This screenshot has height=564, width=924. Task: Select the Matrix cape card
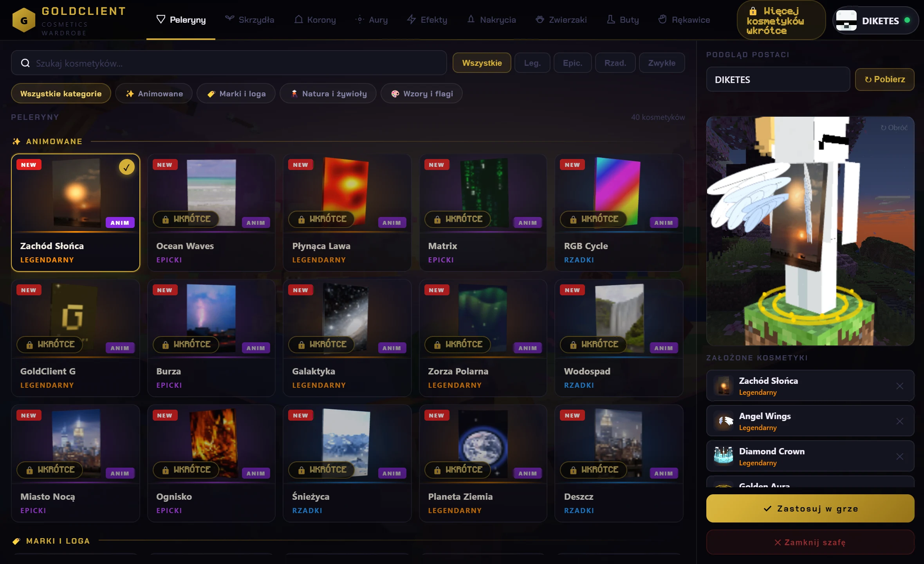[483, 213]
